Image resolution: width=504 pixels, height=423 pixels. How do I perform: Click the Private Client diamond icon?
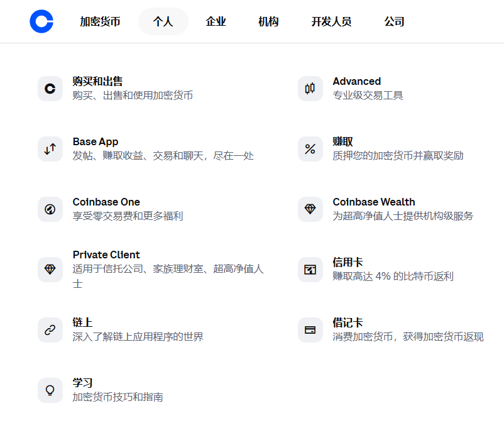click(50, 270)
